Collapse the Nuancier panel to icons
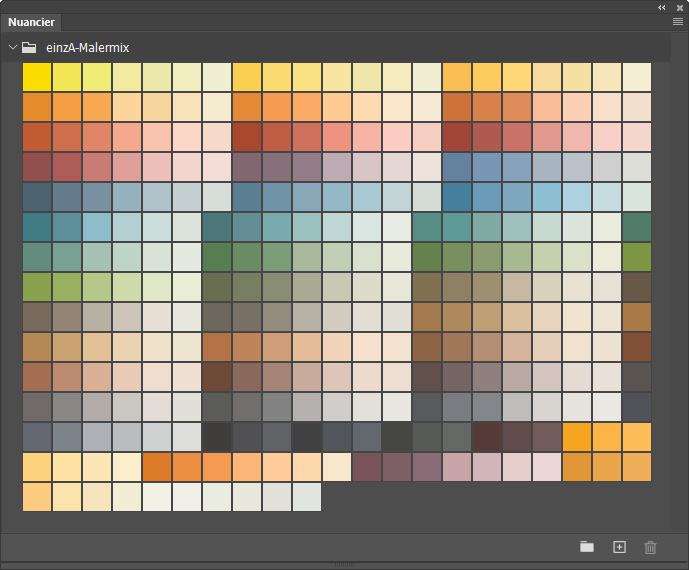The image size is (689, 570). (661, 7)
